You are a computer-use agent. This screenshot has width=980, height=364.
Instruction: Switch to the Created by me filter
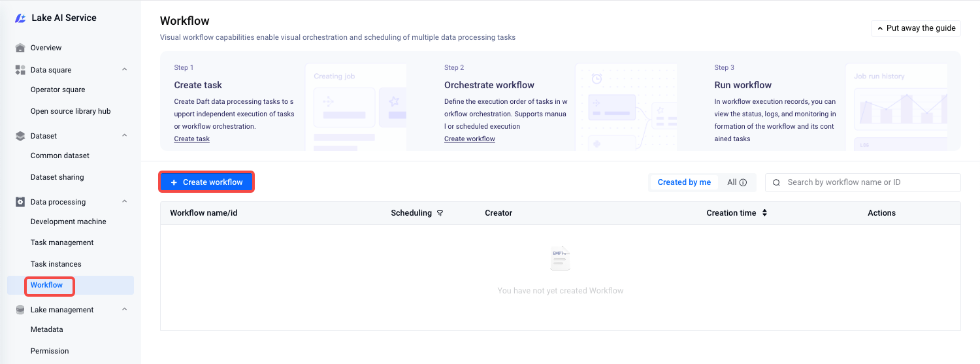pos(684,182)
